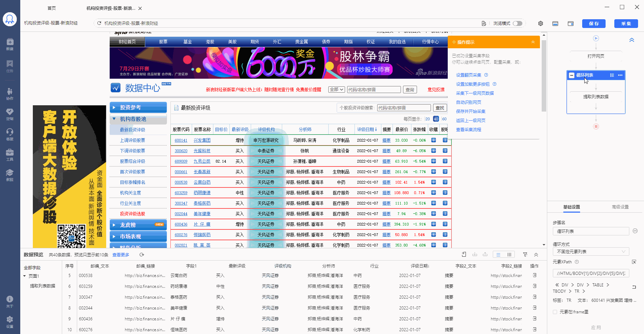Open the 全部 dropdown in data center search
This screenshot has width=644, height=334.
[337, 90]
